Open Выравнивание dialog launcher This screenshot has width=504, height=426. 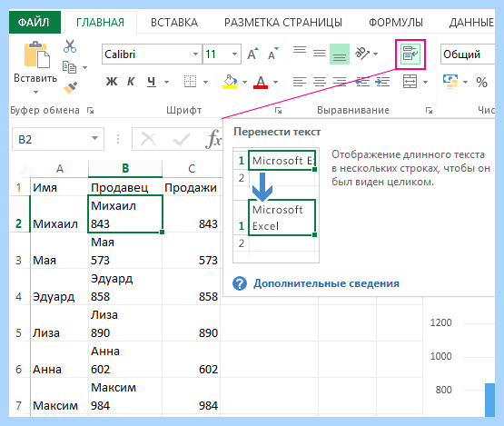(429, 111)
